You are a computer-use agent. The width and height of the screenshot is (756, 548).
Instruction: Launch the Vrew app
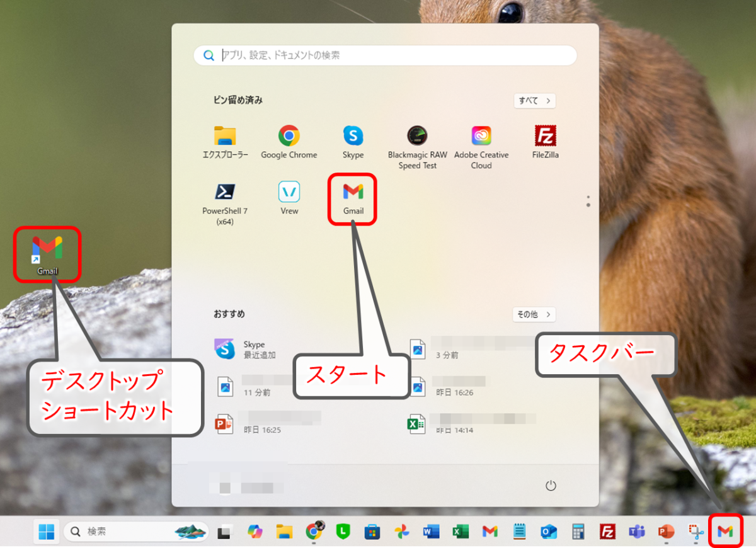coord(289,198)
